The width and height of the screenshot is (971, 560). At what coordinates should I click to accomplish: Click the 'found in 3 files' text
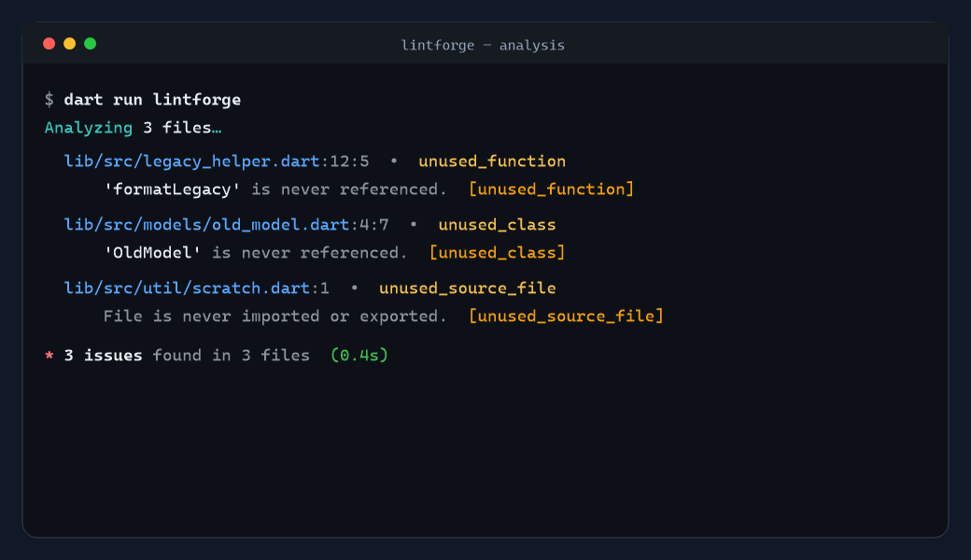point(231,356)
